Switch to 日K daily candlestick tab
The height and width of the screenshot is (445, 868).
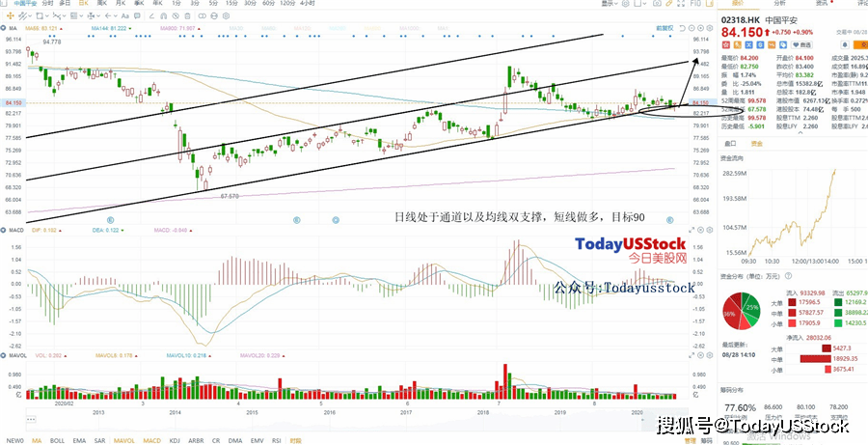pyautogui.click(x=84, y=3)
